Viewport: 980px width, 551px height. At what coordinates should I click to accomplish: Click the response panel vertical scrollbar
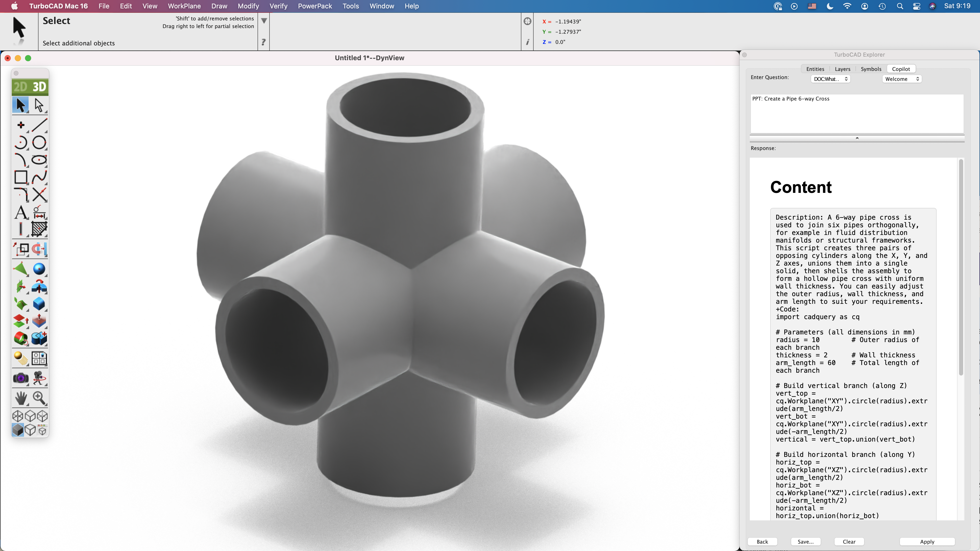pos(961,266)
